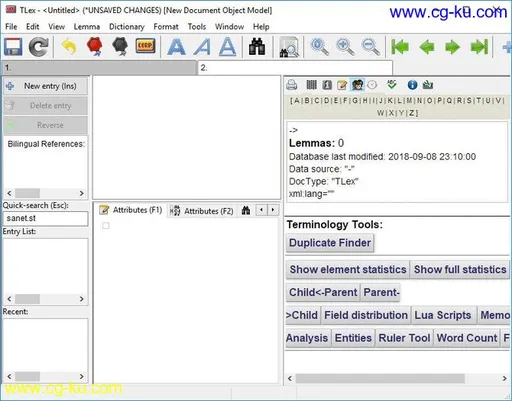
Task: Open the File menu
Action: pyautogui.click(x=11, y=27)
